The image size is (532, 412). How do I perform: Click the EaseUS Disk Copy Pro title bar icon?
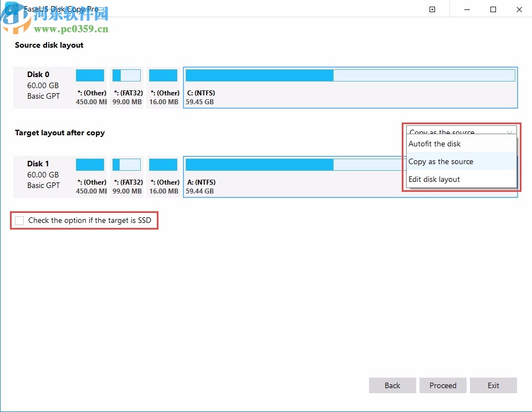point(12,9)
